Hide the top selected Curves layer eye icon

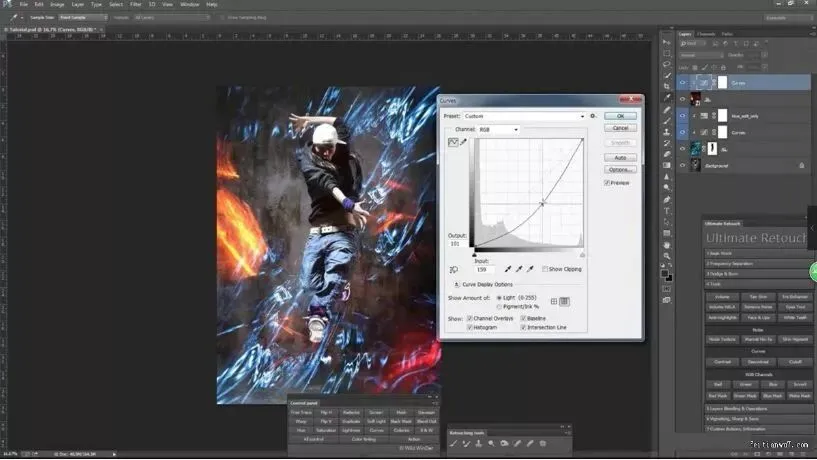click(x=683, y=82)
